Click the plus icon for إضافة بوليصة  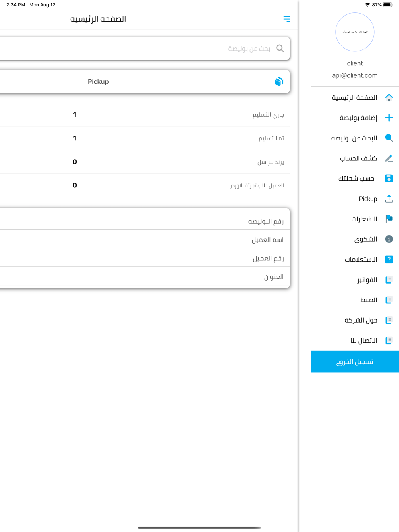(389, 118)
